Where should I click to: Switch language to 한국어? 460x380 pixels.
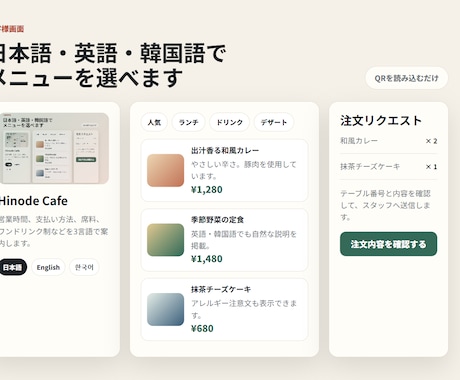point(84,267)
